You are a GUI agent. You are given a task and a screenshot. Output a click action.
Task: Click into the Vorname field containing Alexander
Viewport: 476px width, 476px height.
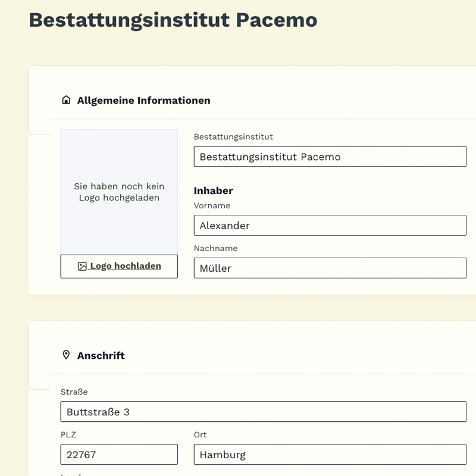(x=330, y=226)
